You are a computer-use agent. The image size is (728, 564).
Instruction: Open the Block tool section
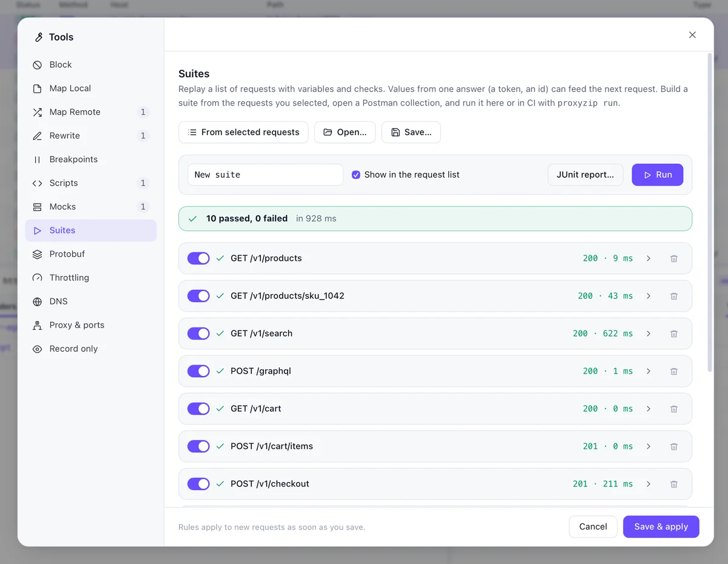click(91, 65)
